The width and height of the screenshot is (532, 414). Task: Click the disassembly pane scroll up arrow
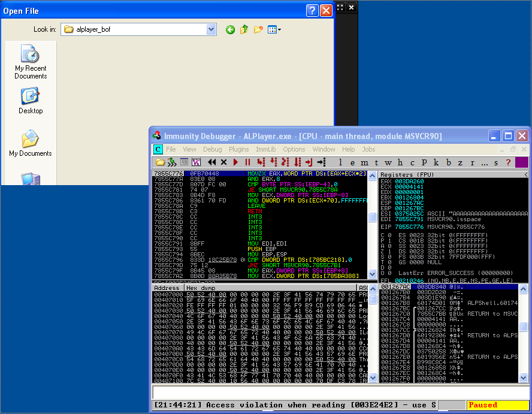point(372,176)
